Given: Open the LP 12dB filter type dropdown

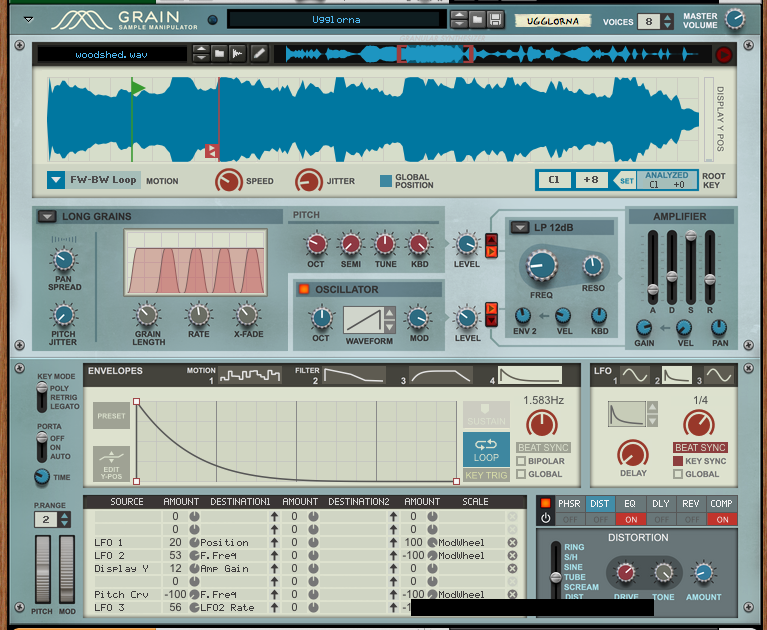Looking at the screenshot, I should [520, 227].
